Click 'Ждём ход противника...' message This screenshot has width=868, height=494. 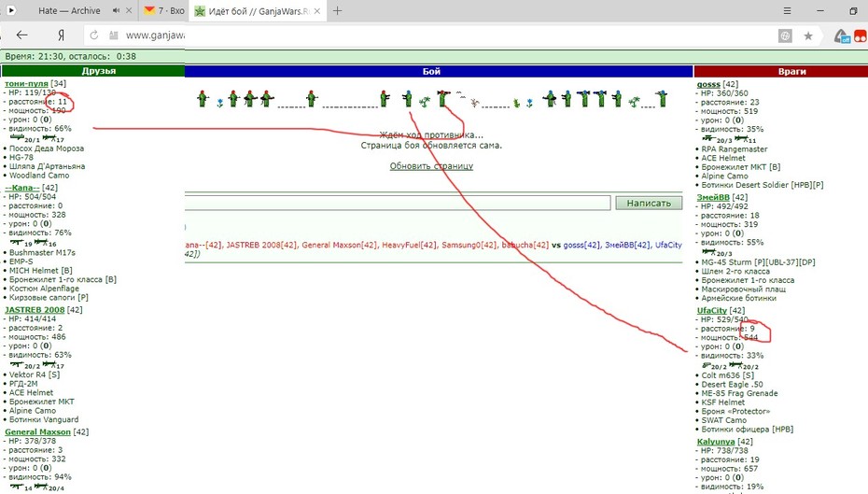click(x=431, y=135)
